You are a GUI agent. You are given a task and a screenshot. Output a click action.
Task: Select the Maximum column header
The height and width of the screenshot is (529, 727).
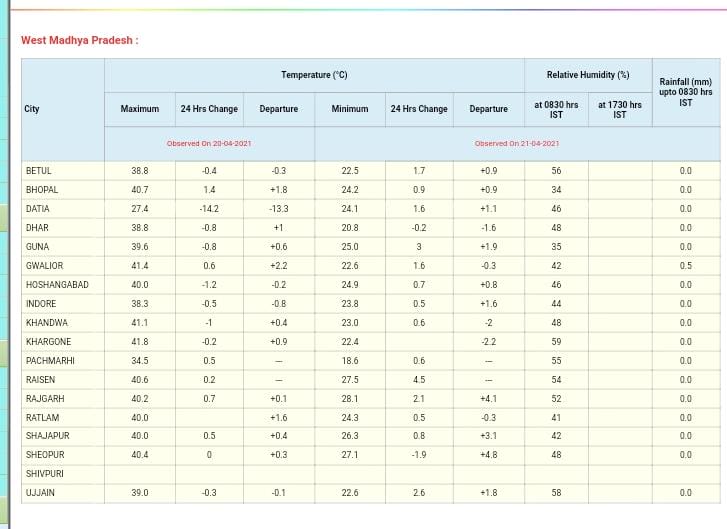click(140, 109)
